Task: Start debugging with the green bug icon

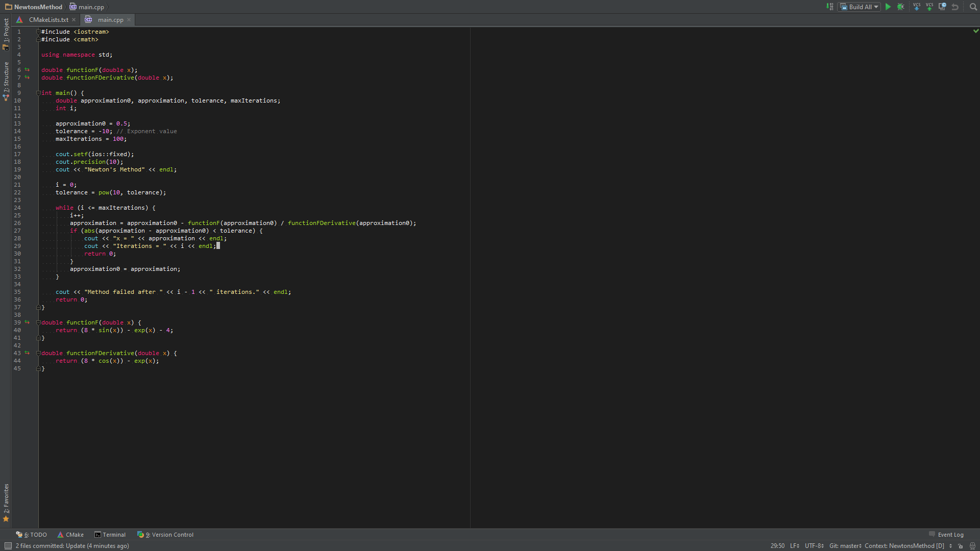Action: pyautogui.click(x=901, y=7)
